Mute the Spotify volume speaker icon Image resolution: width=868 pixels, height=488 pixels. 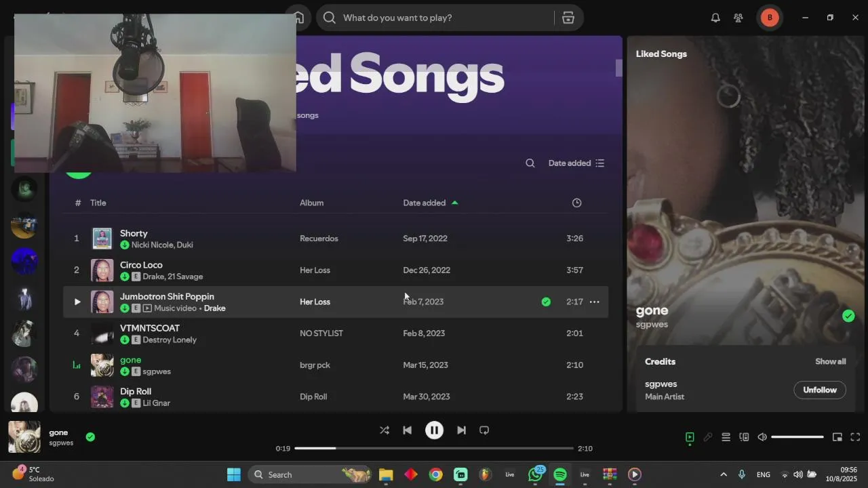762,437
